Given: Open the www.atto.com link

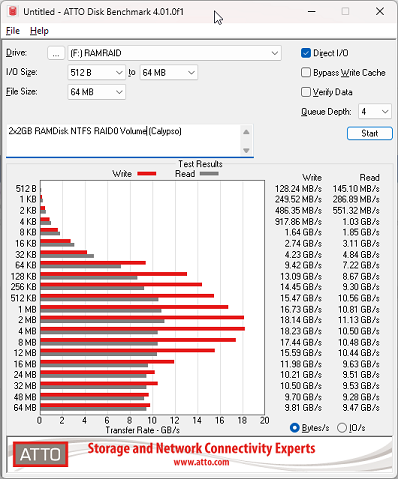Looking at the screenshot, I should [x=201, y=462].
